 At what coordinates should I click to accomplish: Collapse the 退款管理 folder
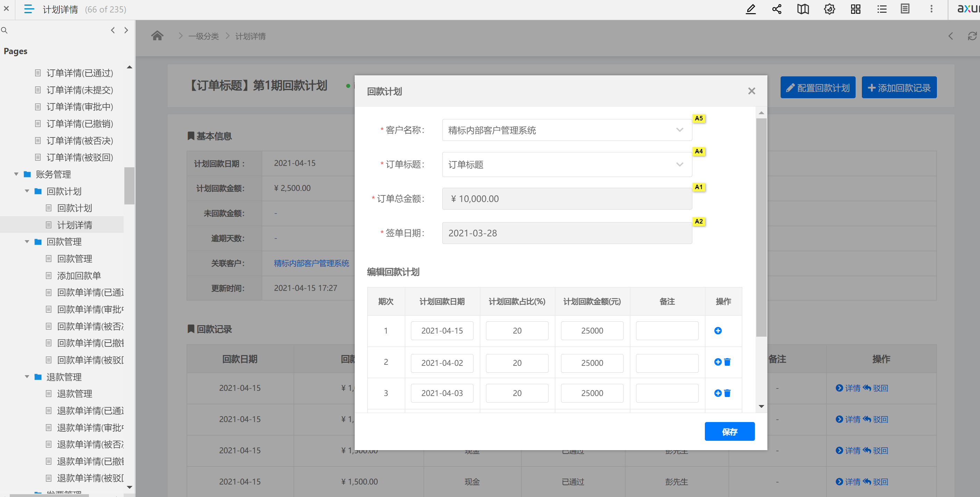point(27,377)
